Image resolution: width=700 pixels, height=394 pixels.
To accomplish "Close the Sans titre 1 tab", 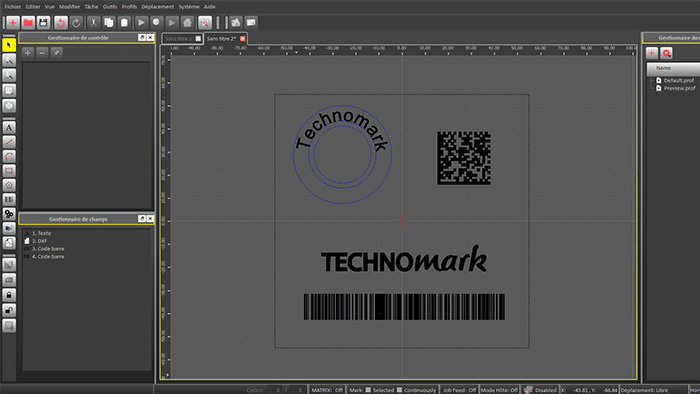I will point(198,39).
